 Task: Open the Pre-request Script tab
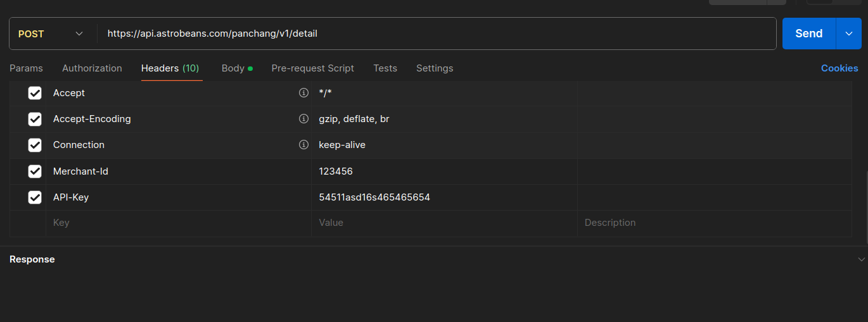312,68
